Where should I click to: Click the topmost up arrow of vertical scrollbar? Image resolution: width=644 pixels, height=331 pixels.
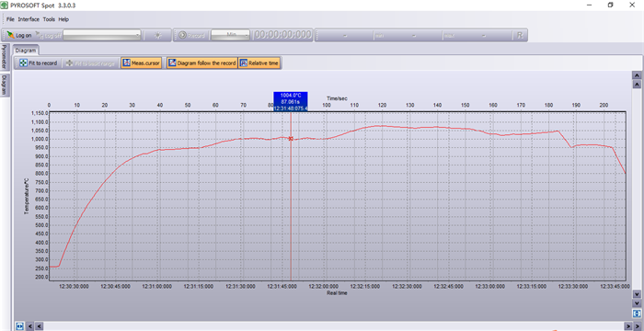[x=637, y=75]
